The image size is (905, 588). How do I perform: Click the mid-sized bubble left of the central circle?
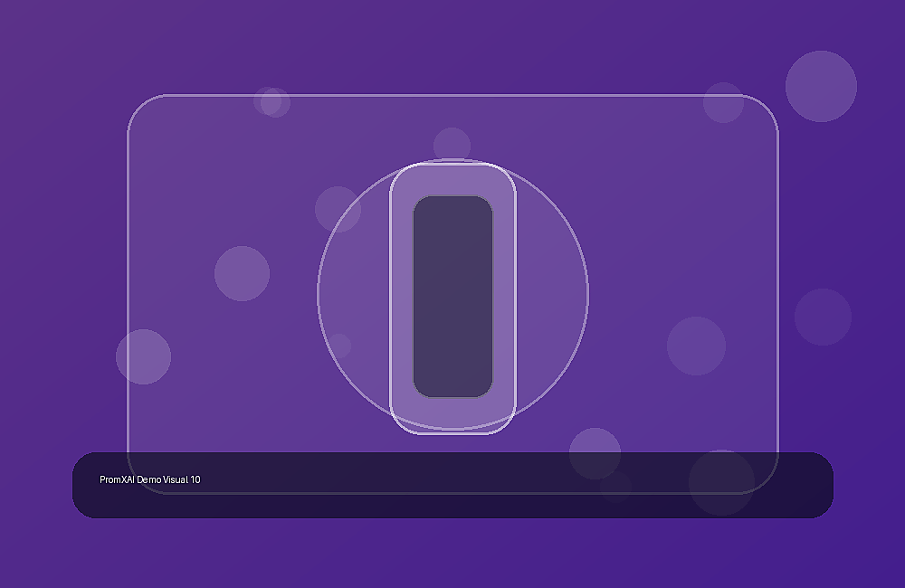tap(242, 273)
